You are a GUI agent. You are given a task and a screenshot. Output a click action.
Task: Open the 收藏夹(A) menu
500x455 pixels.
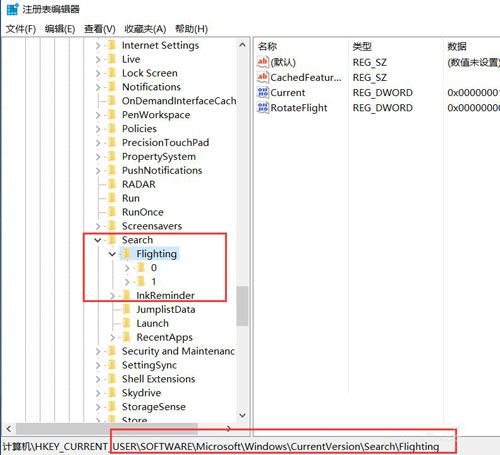(145, 29)
